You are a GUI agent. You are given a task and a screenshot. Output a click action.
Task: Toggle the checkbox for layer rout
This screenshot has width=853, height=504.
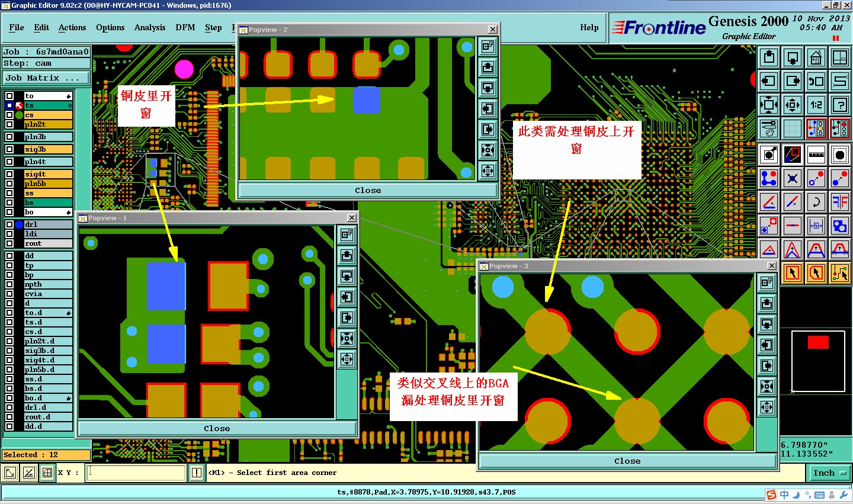(9, 243)
